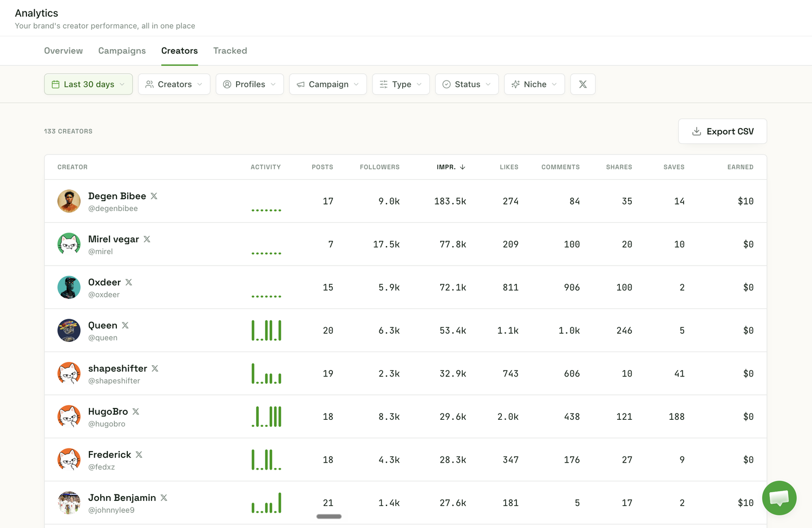812x528 pixels.
Task: Click the @fedxz handle
Action: pos(101,467)
